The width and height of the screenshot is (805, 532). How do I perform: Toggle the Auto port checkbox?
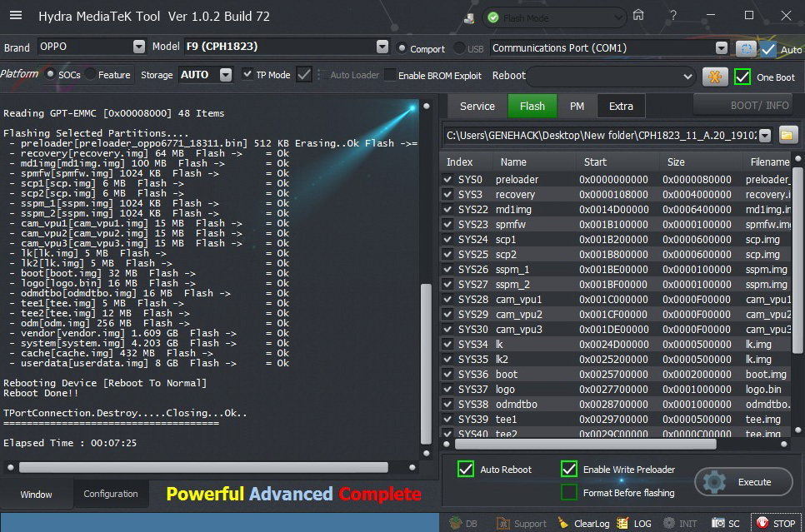[x=768, y=49]
